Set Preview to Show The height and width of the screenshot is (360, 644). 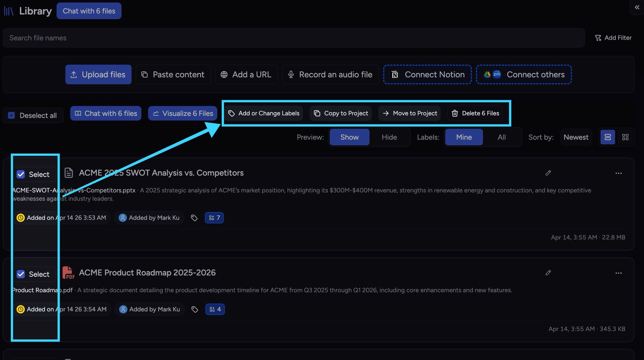[349, 137]
